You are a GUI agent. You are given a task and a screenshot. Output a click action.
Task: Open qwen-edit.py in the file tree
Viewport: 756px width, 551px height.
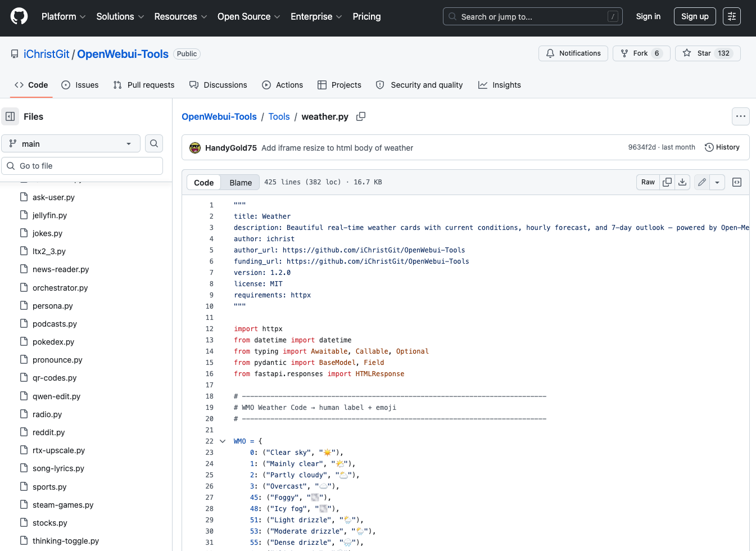pos(56,396)
